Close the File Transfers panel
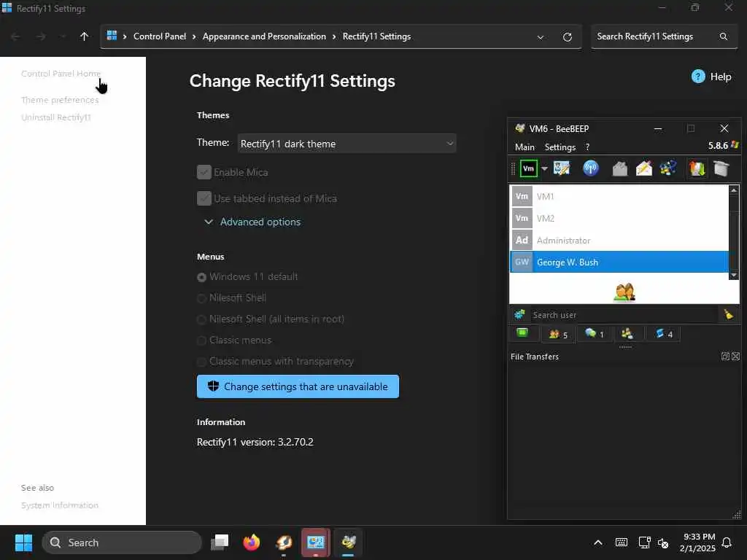This screenshot has width=747, height=560. tap(735, 356)
